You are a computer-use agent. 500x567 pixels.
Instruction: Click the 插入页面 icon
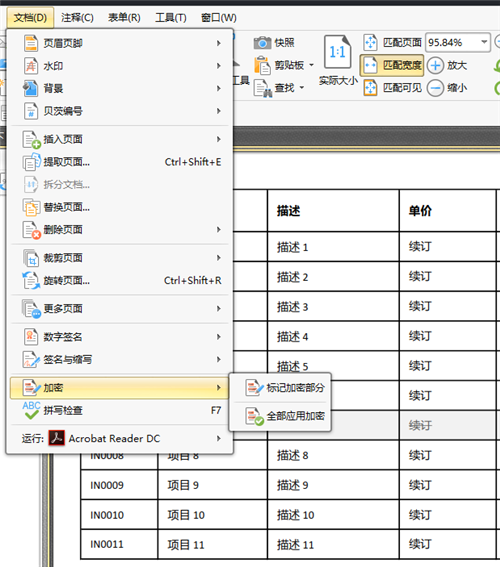[31, 140]
